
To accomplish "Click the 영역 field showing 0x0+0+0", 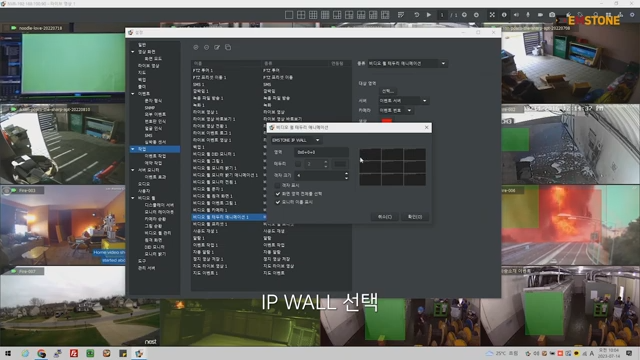I will coord(321,152).
